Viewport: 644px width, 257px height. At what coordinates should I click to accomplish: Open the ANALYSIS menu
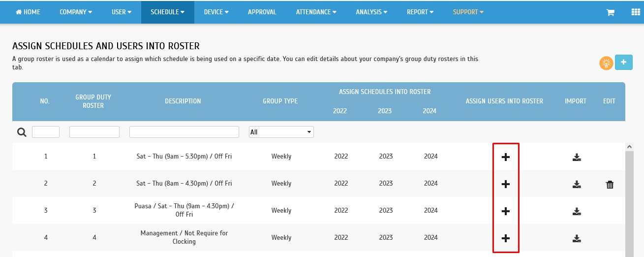371,12
